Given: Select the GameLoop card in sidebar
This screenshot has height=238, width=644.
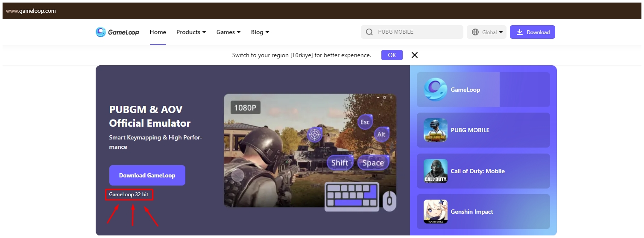Looking at the screenshot, I should [483, 90].
